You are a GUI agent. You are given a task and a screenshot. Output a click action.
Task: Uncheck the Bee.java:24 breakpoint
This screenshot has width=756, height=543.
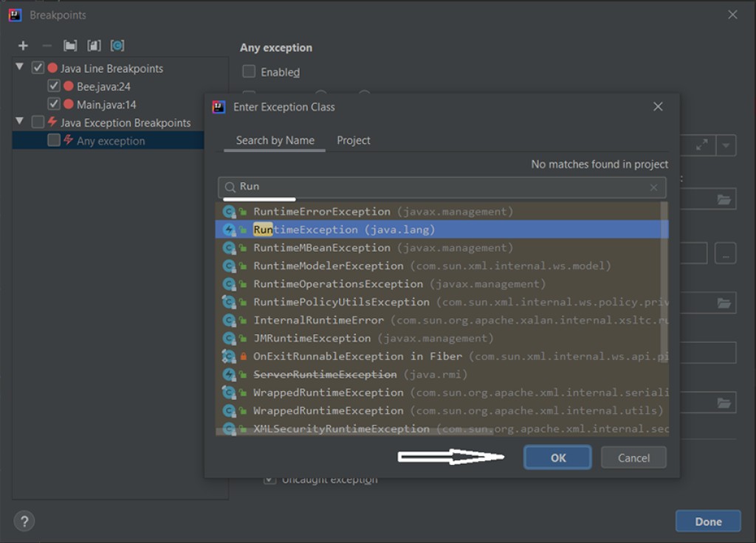[x=53, y=86]
